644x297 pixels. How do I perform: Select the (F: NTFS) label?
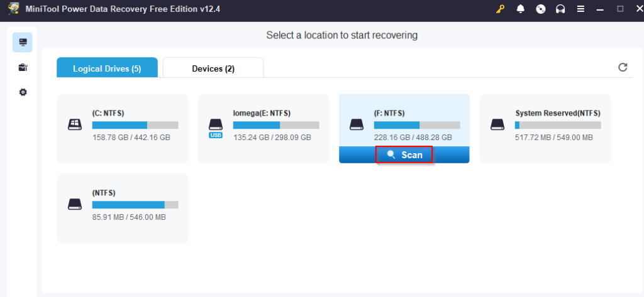(x=389, y=113)
